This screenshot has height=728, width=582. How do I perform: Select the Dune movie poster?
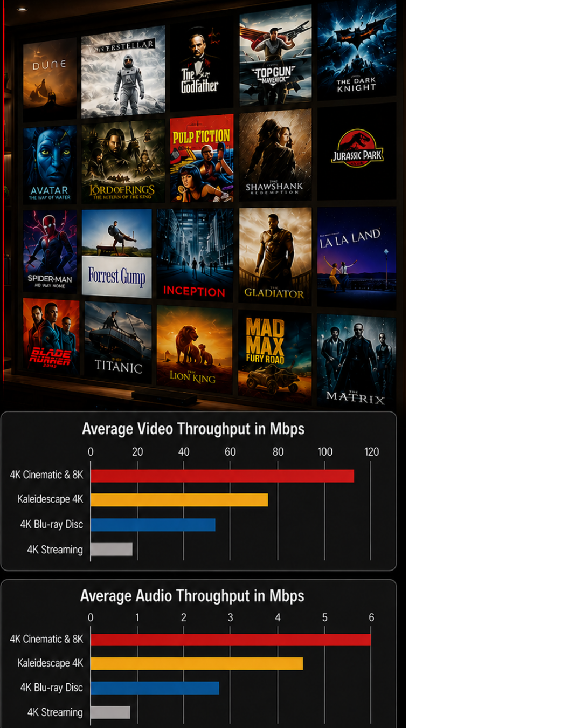pos(50,79)
